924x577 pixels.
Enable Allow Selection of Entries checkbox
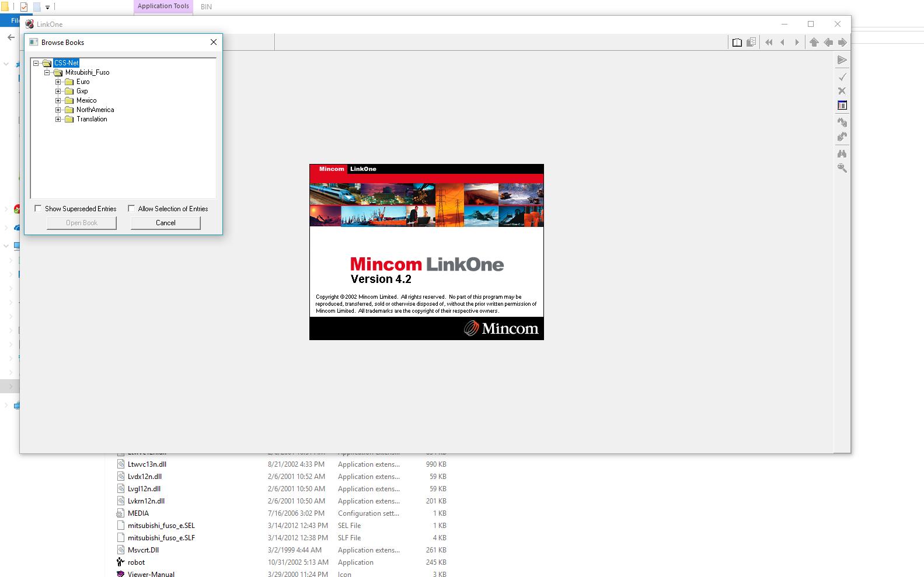click(x=131, y=208)
